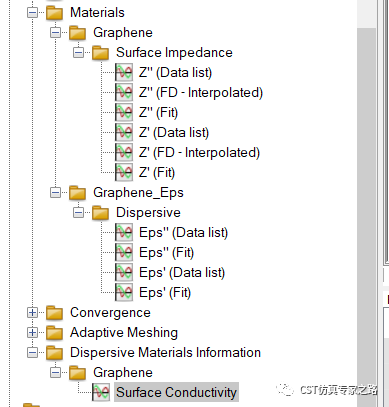This screenshot has height=407, width=389.
Task: Collapse the Materials folder
Action: point(32,13)
